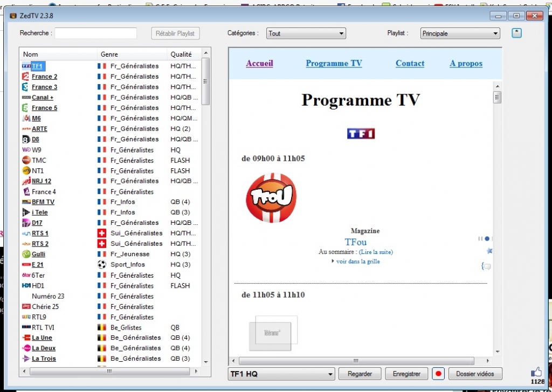552x392 pixels.
Task: Open the Programme TV navigation tab
Action: 334,64
